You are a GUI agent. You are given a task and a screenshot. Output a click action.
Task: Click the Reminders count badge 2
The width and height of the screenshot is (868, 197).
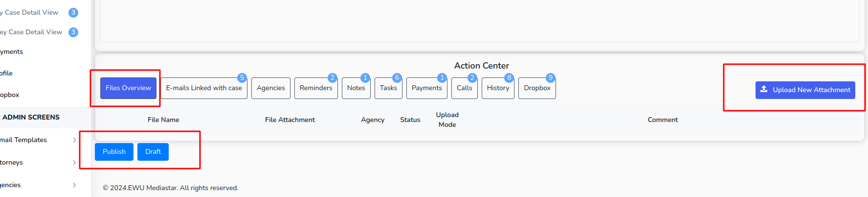tap(333, 77)
